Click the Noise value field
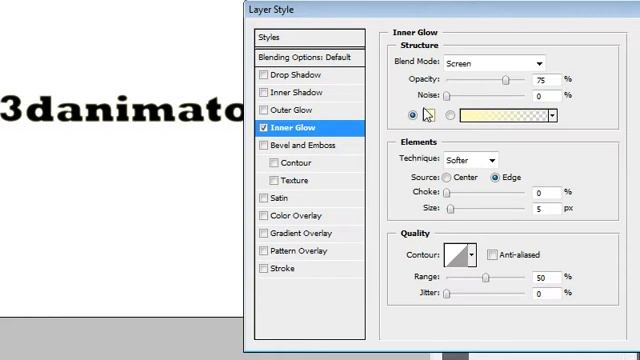This screenshot has width=640, height=360. [x=547, y=96]
